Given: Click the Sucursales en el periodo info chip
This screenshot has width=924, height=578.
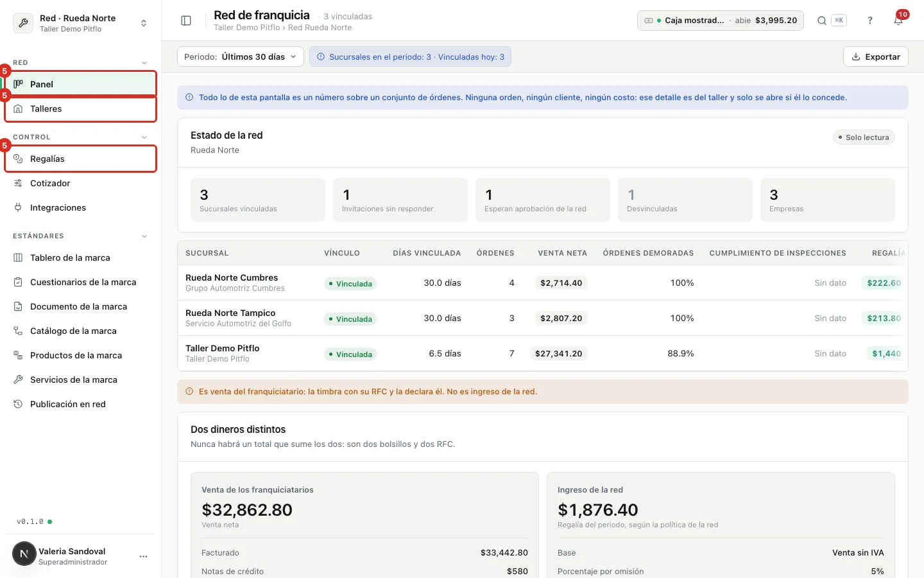Looking at the screenshot, I should pyautogui.click(x=410, y=57).
